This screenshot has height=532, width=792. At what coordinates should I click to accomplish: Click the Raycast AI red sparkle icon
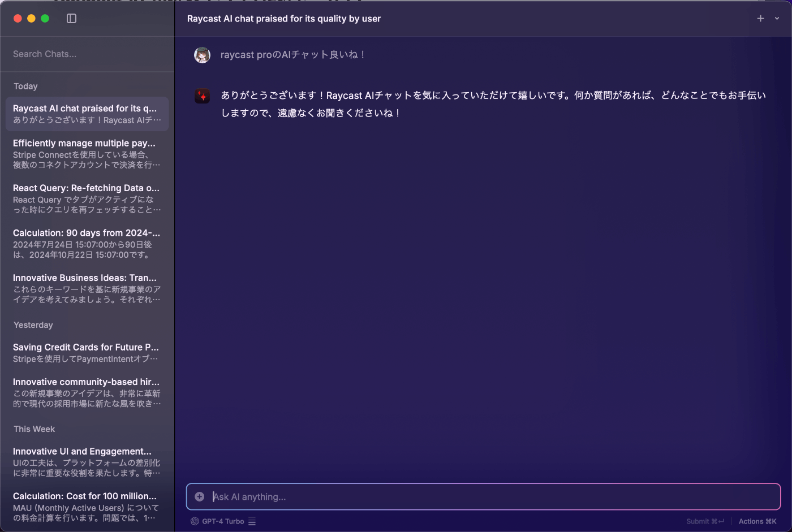pyautogui.click(x=203, y=96)
